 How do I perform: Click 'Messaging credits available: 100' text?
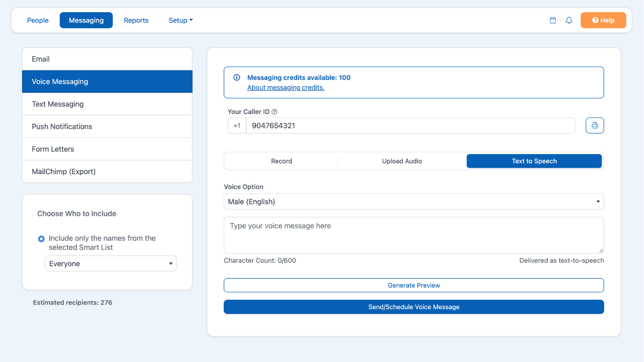click(299, 78)
